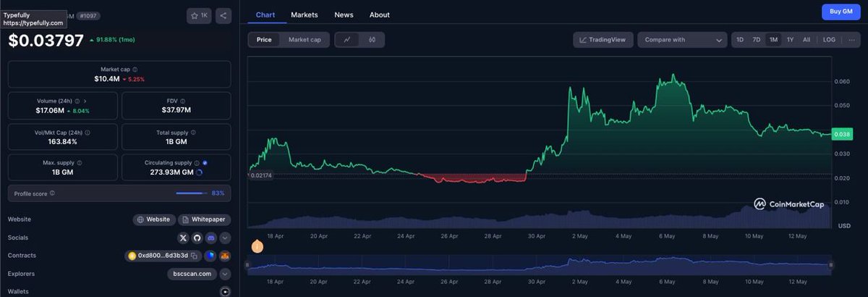The height and width of the screenshot is (297, 868).
Task: Click the Profile score progress bar
Action: click(x=192, y=193)
